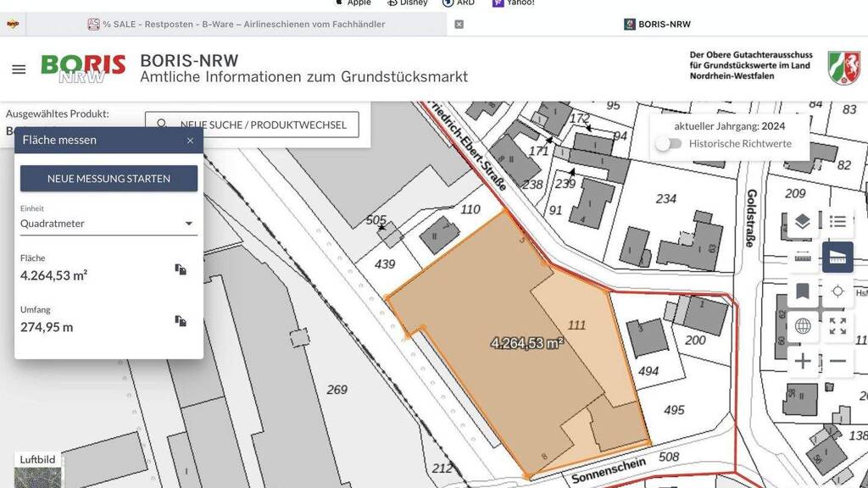Zoom in with the plus button

(x=803, y=362)
